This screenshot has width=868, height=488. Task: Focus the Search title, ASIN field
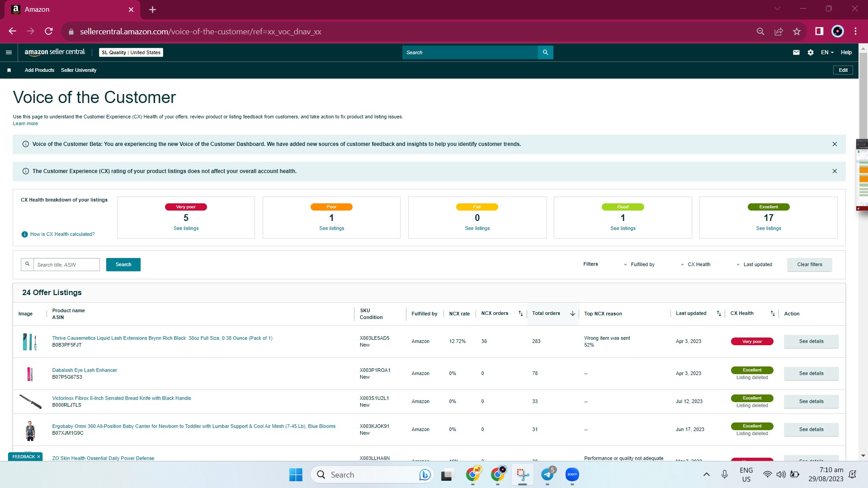[66, 265]
